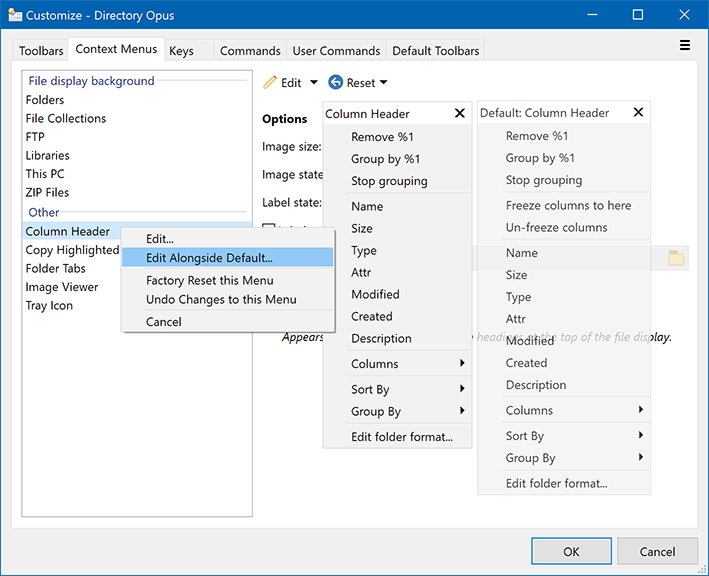Click the Cancel dialog button
This screenshot has width=709, height=576.
[x=657, y=552]
